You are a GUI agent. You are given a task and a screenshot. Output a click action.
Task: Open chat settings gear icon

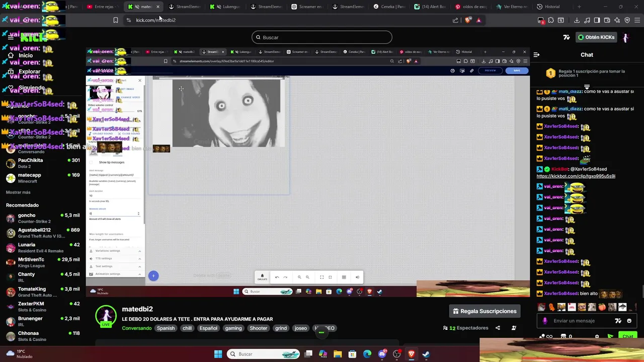(x=597, y=336)
